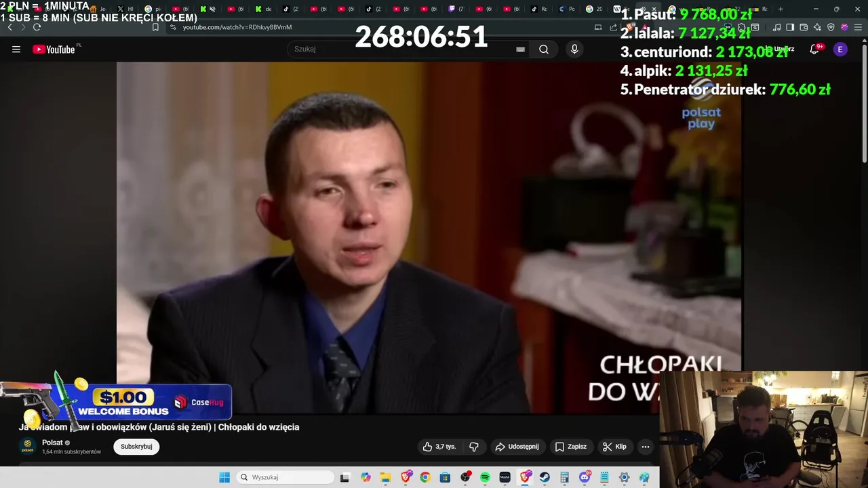Screen dimensions: 868x488
Task: Go forward with the browser forward arrow
Action: coord(23,27)
